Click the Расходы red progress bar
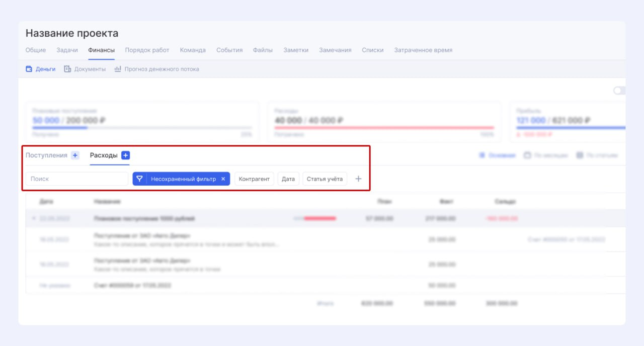The width and height of the screenshot is (644, 346). point(384,128)
